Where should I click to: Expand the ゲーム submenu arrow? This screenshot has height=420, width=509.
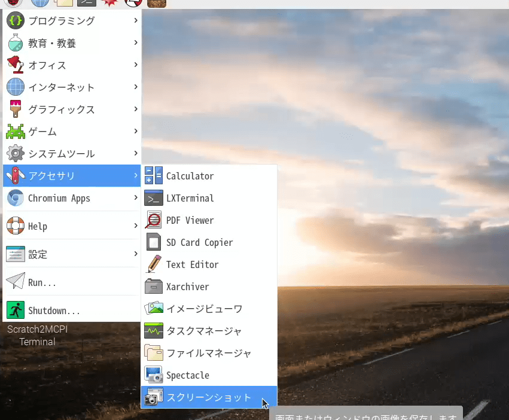(x=136, y=131)
